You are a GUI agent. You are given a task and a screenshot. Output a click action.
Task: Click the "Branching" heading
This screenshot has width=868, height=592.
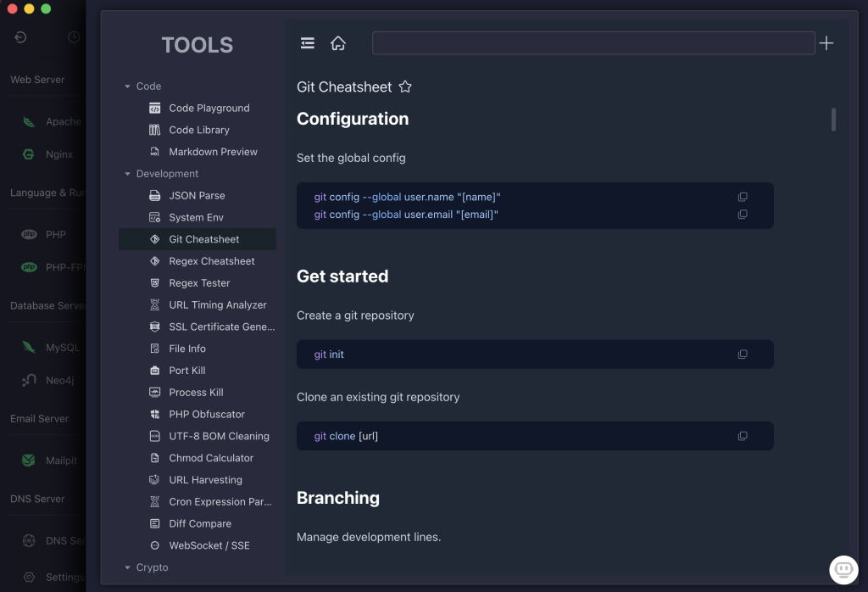tap(337, 498)
